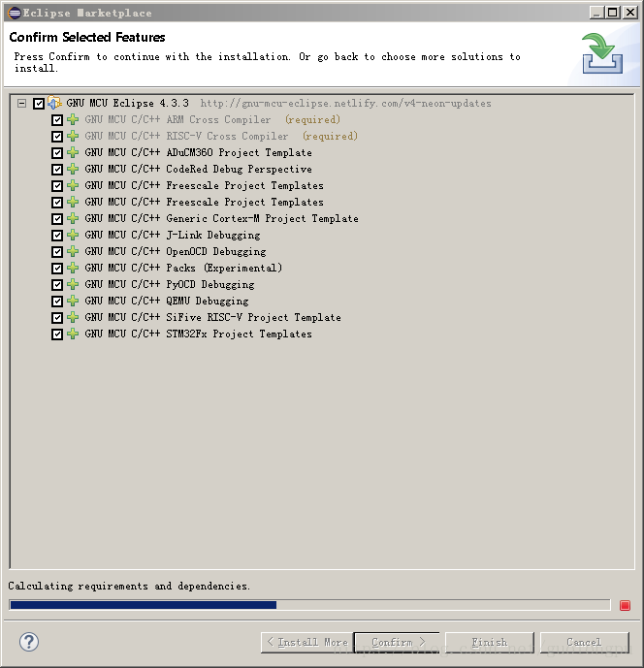Click the gnu-mcu-eclipse.netlify.com update URL text
This screenshot has width=644, height=668.
coord(345,104)
